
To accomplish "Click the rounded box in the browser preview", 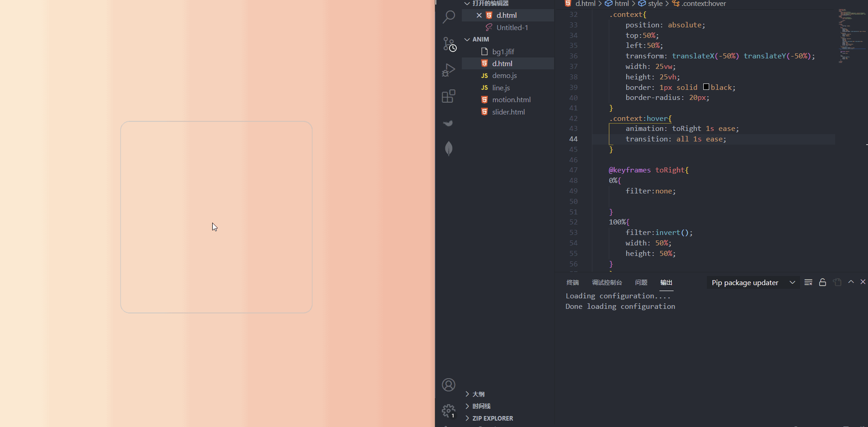I will (216, 217).
